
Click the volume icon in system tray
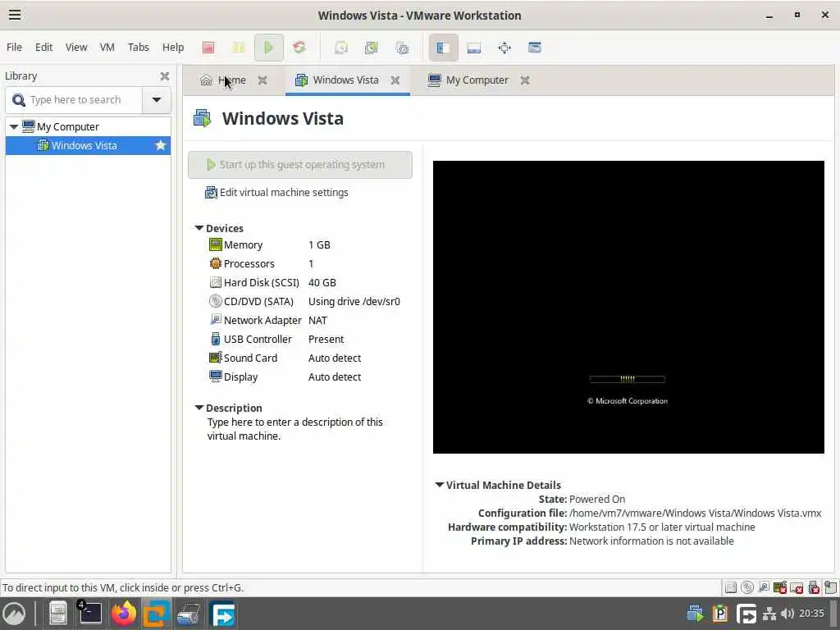(787, 613)
